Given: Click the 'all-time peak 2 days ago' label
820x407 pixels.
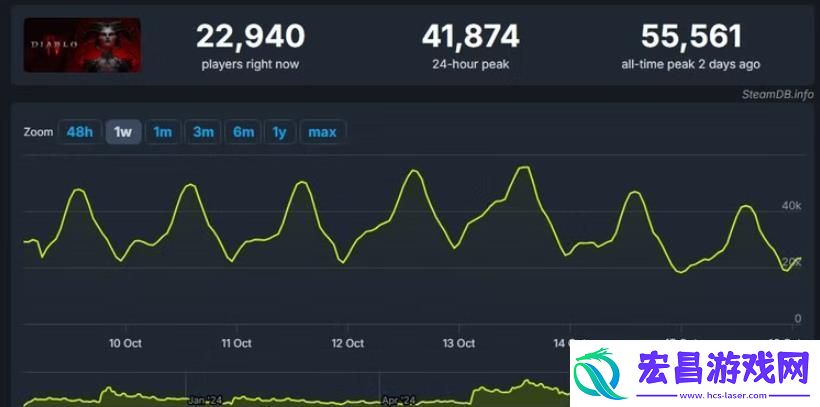Looking at the screenshot, I should 691,64.
